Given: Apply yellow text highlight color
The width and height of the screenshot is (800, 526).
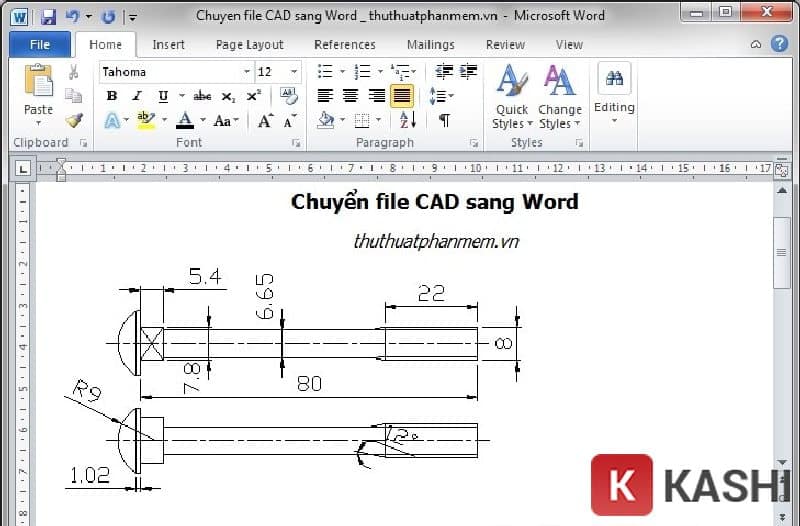Looking at the screenshot, I should tap(146, 120).
